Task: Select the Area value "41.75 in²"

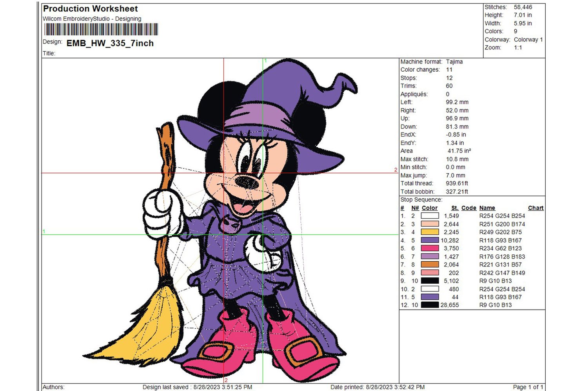Action: pos(459,151)
